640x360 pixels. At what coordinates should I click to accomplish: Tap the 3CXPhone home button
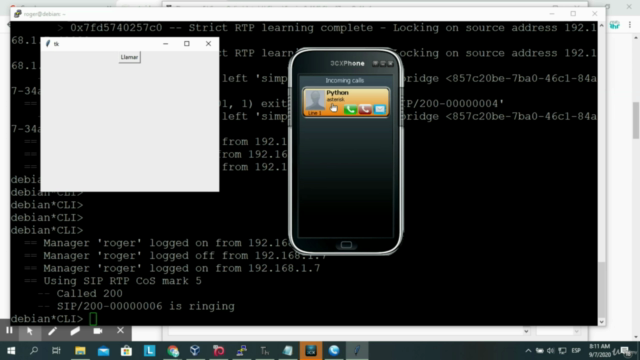point(346,245)
